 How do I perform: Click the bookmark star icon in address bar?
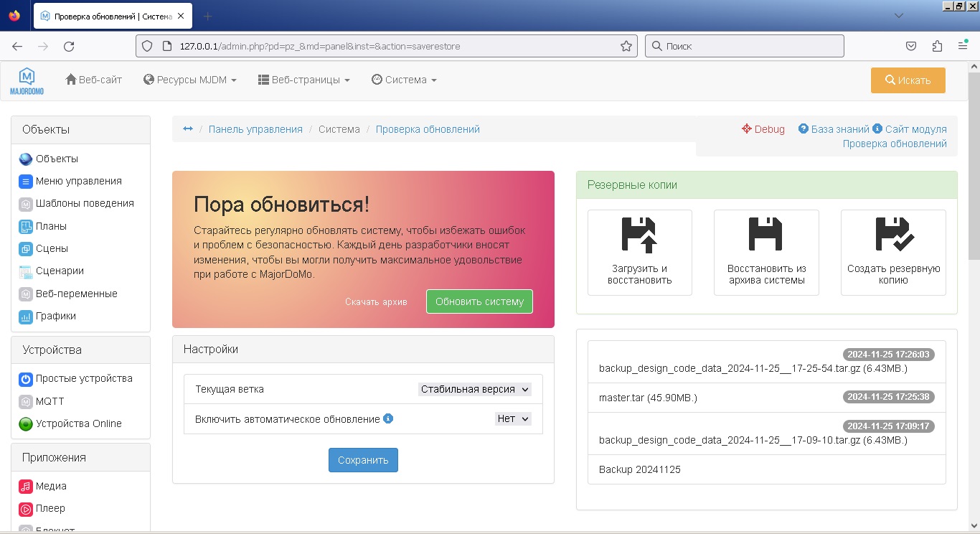pos(626,46)
